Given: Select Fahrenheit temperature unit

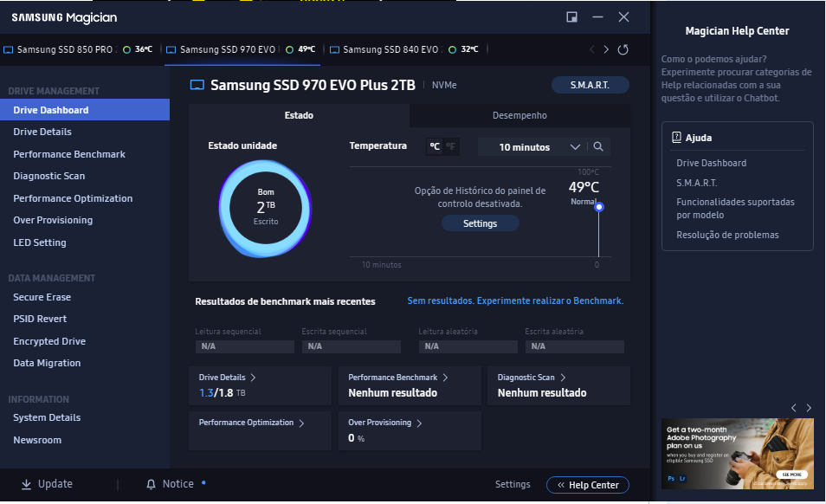Looking at the screenshot, I should click(450, 146).
